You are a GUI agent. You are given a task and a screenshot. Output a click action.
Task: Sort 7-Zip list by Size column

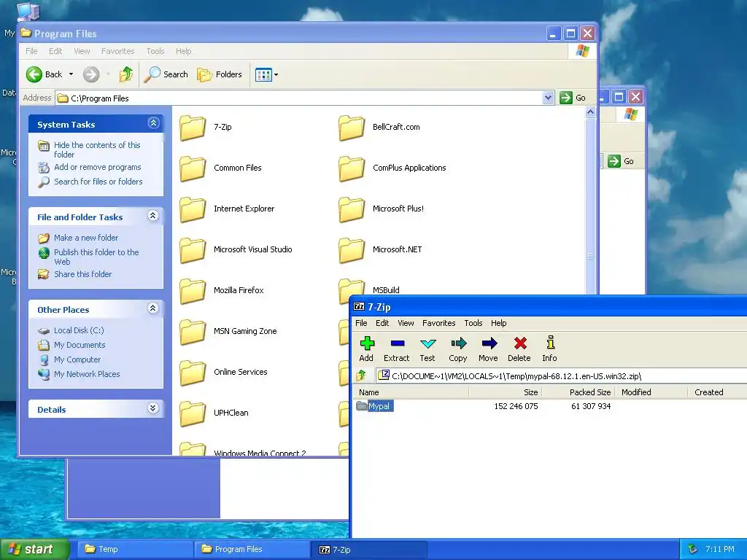pos(506,392)
